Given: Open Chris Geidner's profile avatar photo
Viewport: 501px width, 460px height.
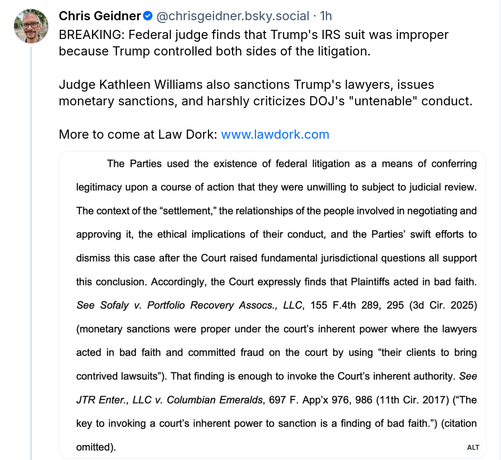Looking at the screenshot, I should pyautogui.click(x=31, y=26).
